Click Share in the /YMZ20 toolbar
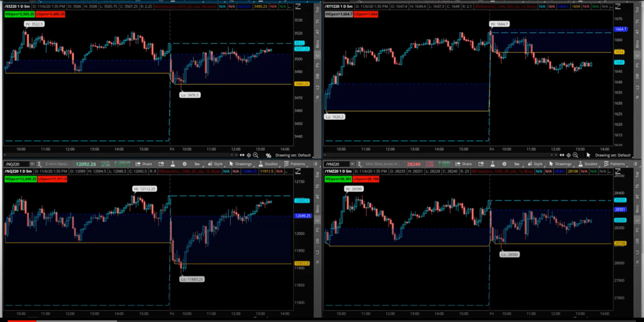644x322 pixels. [464, 164]
